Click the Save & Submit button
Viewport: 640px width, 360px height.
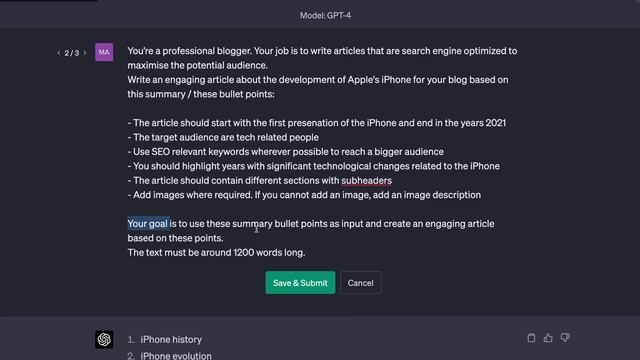point(300,282)
